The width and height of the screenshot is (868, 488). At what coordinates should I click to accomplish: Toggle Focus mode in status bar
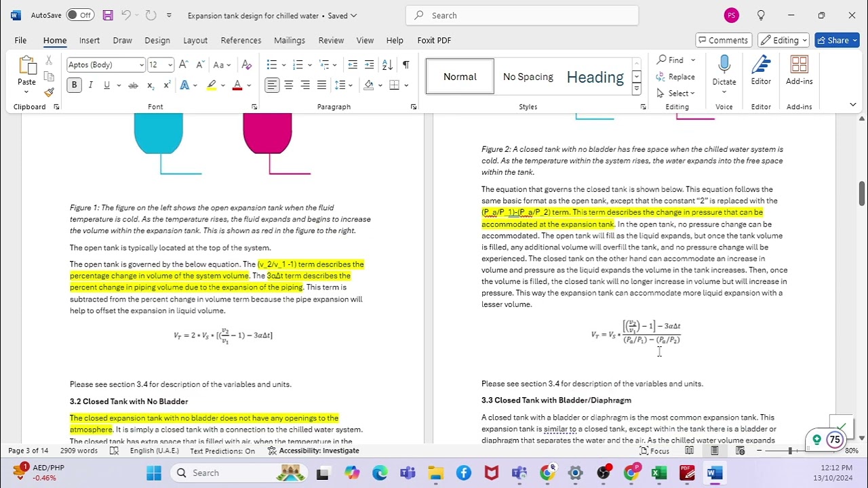[x=655, y=451]
